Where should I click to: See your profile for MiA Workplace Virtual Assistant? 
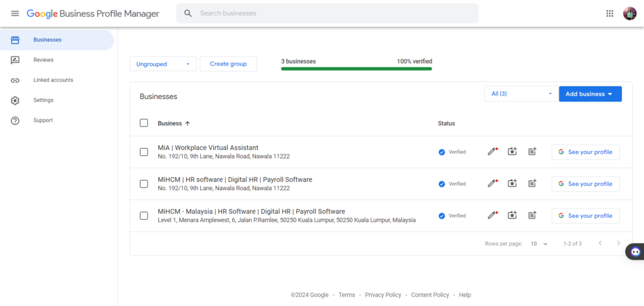click(586, 152)
